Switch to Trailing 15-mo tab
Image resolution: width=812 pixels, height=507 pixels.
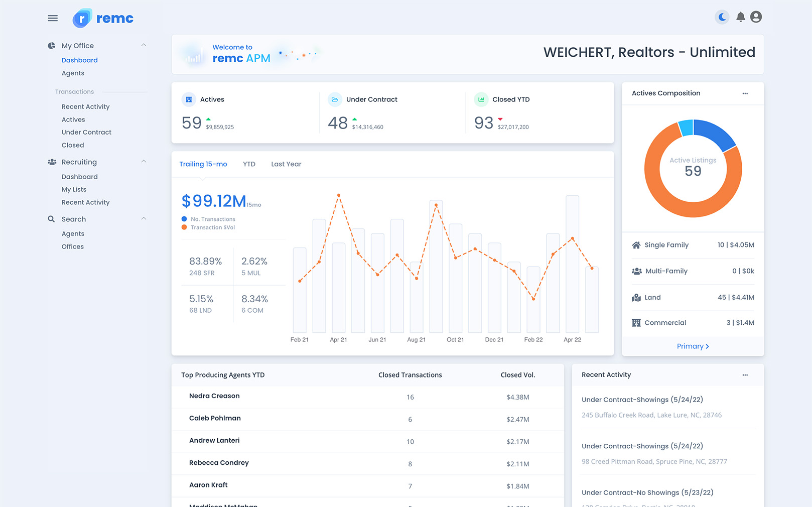pyautogui.click(x=203, y=164)
